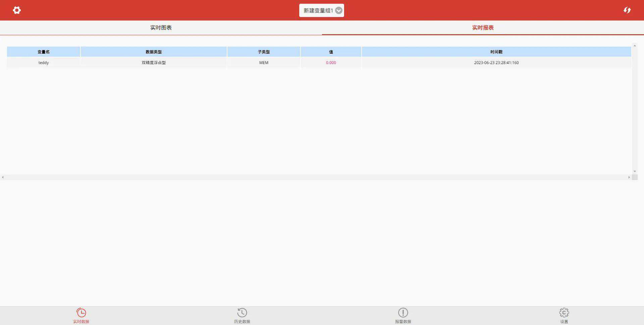Click the 子类型 column header
The height and width of the screenshot is (325, 644).
[x=264, y=52]
